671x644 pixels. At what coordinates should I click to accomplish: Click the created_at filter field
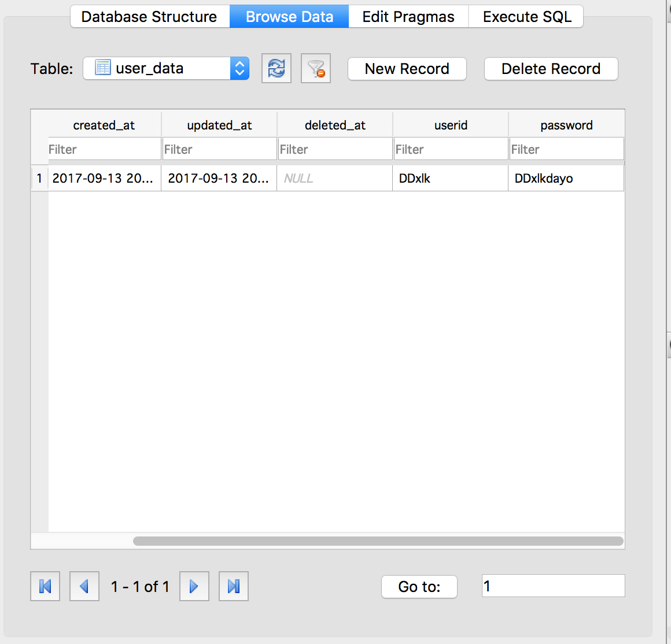coord(104,149)
